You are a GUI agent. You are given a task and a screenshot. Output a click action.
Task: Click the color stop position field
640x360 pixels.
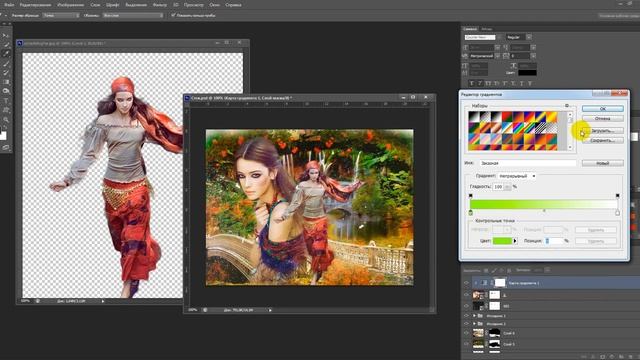pyautogui.click(x=554, y=241)
